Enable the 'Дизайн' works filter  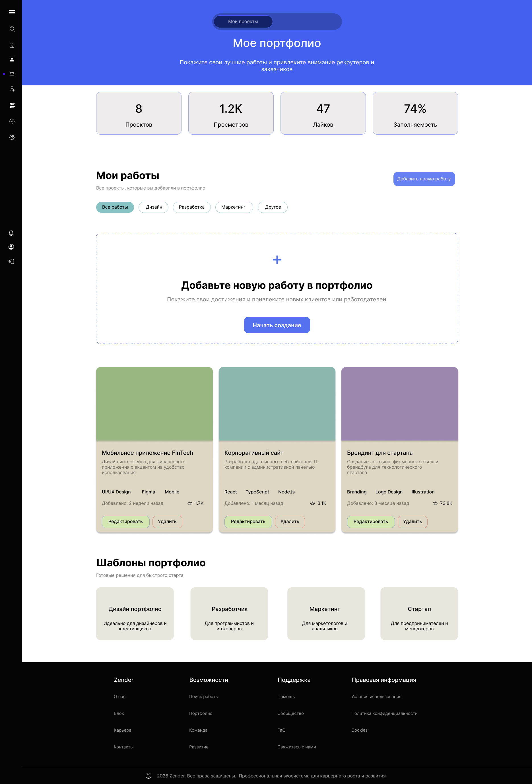(x=153, y=207)
